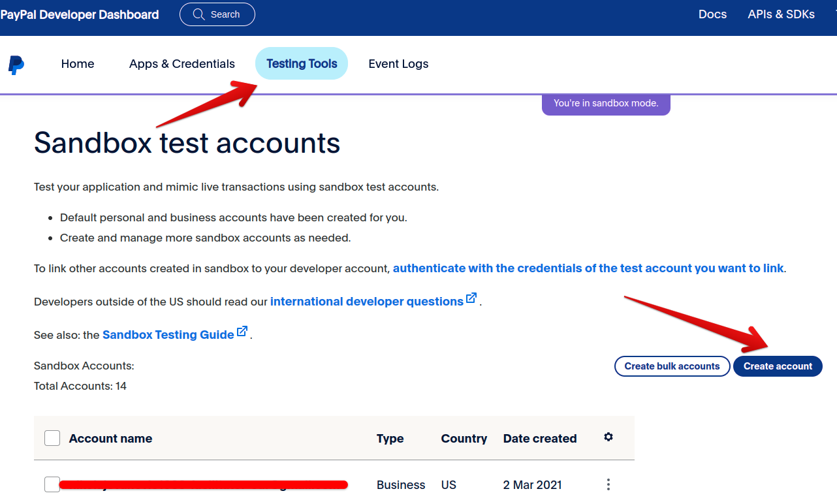
Task: Click the Create bulk accounts button
Action: pos(672,366)
